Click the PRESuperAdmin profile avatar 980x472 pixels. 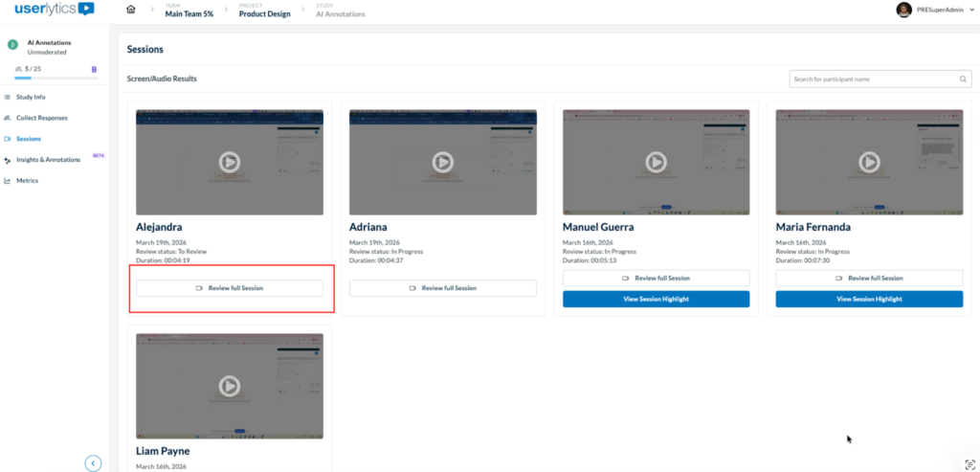903,10
